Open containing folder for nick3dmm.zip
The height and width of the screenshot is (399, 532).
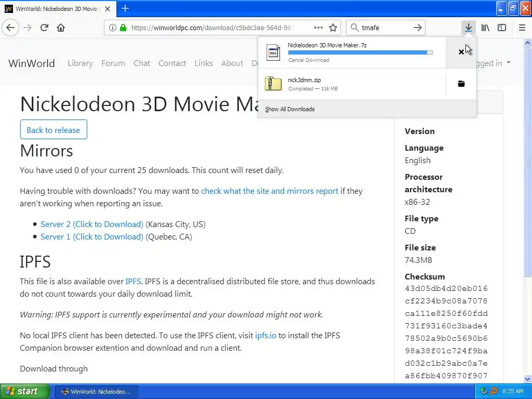[461, 84]
